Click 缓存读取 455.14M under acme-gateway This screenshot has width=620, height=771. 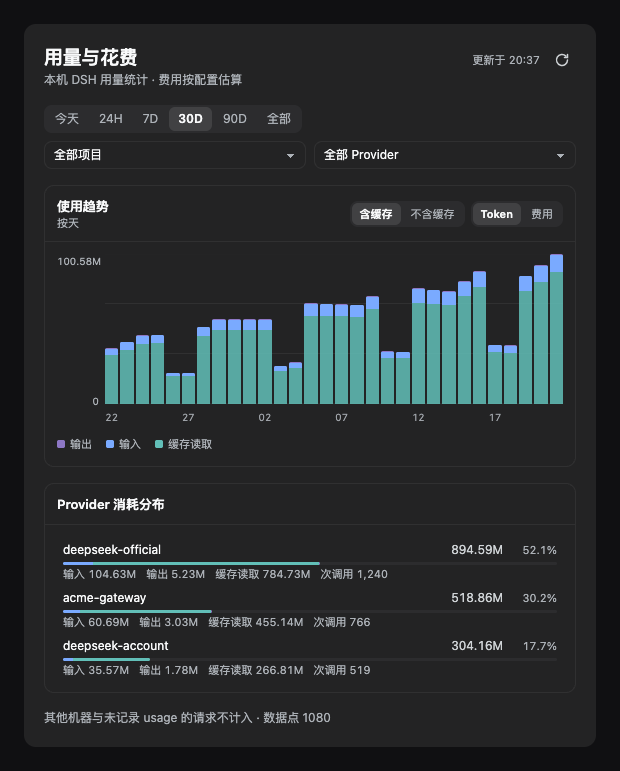point(256,623)
